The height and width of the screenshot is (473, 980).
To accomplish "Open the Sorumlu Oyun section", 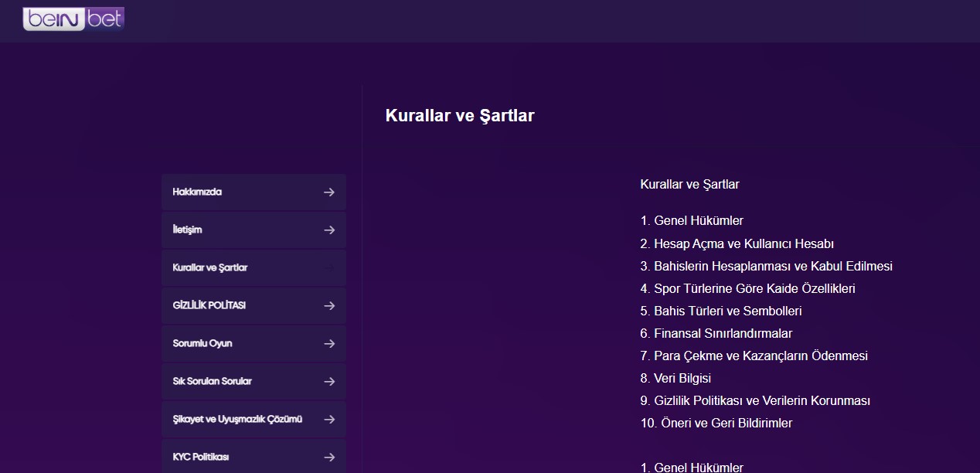I will (x=254, y=343).
